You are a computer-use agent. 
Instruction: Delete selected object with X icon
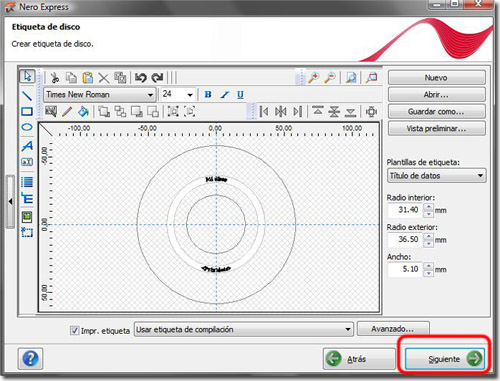104,78
